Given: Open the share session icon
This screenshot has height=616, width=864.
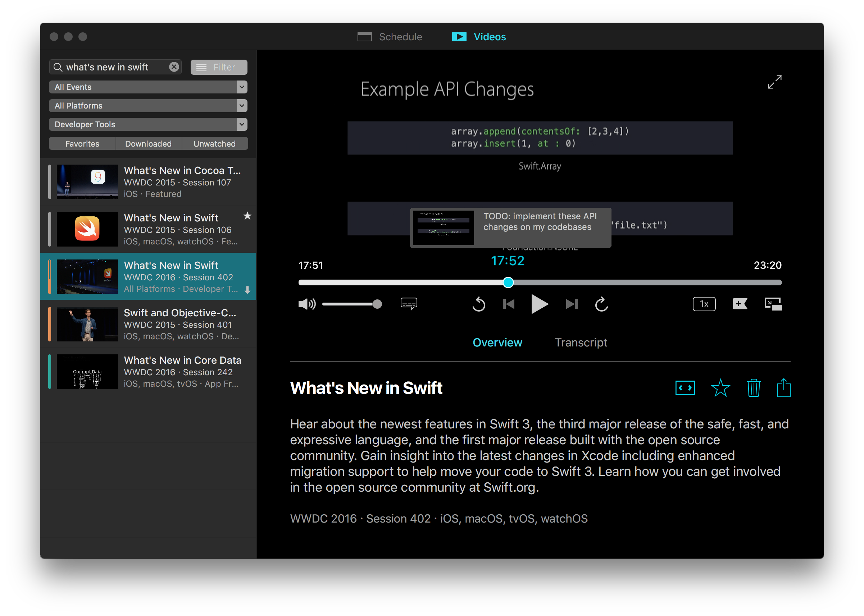Looking at the screenshot, I should 783,388.
